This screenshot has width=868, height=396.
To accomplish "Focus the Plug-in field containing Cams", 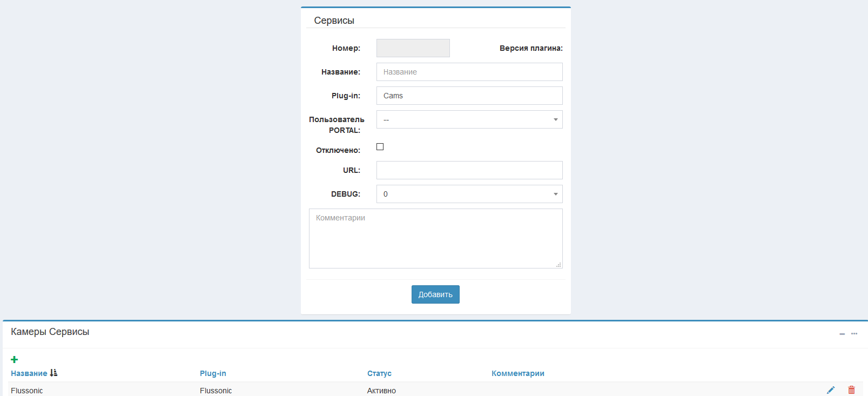I will pyautogui.click(x=469, y=96).
